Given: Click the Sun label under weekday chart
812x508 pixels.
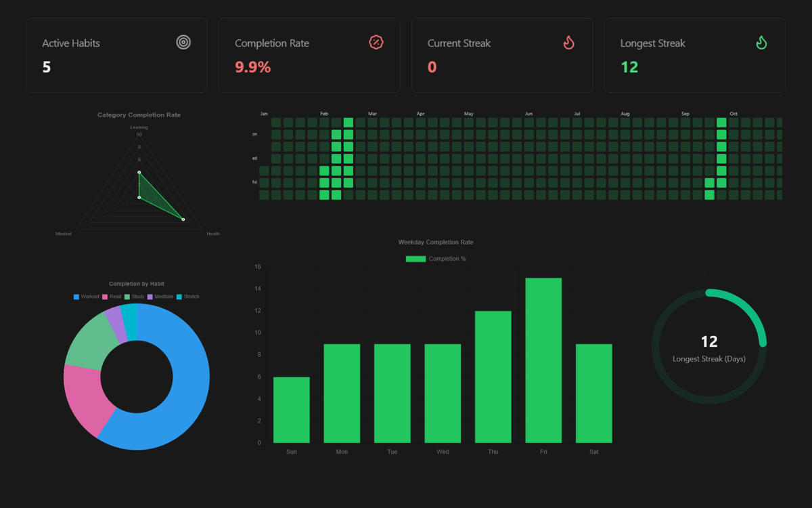Looking at the screenshot, I should point(292,452).
